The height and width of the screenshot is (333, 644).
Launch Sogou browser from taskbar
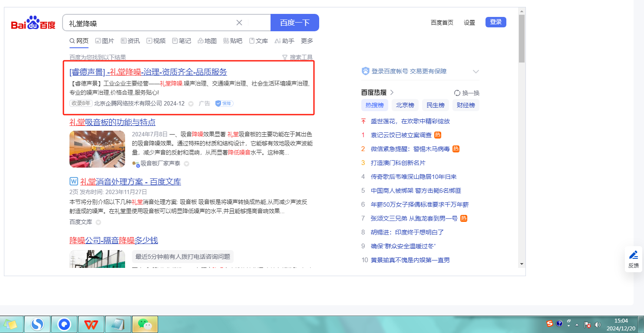[x=37, y=324]
